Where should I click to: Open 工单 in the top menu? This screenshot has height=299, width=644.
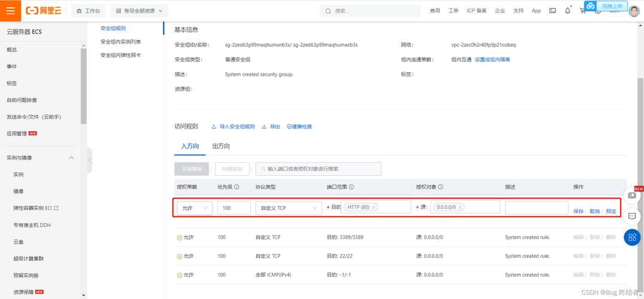[453, 11]
